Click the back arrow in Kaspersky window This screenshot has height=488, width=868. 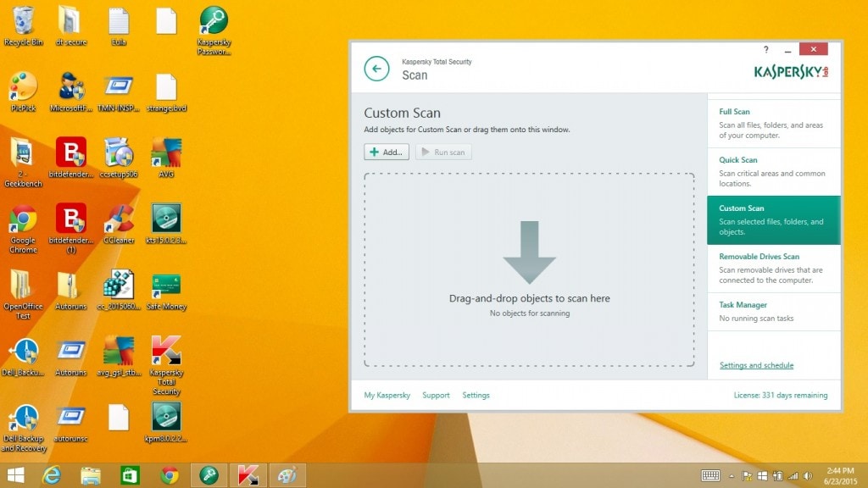[x=376, y=69]
